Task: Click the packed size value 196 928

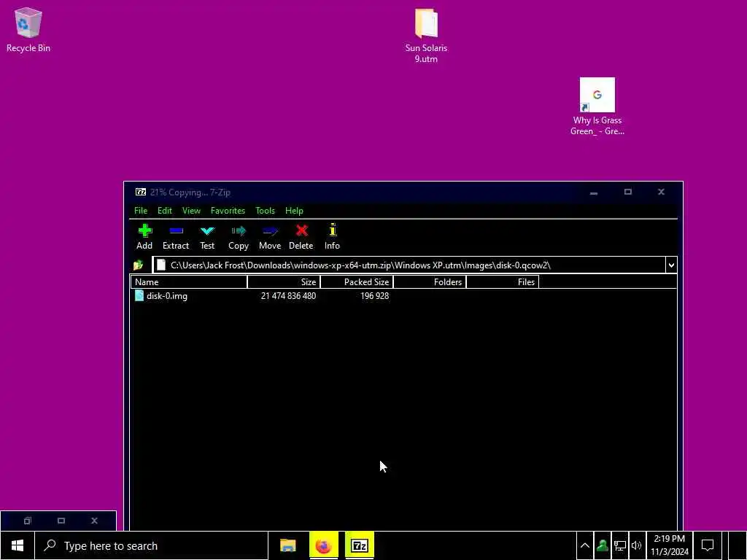Action: pos(374,296)
